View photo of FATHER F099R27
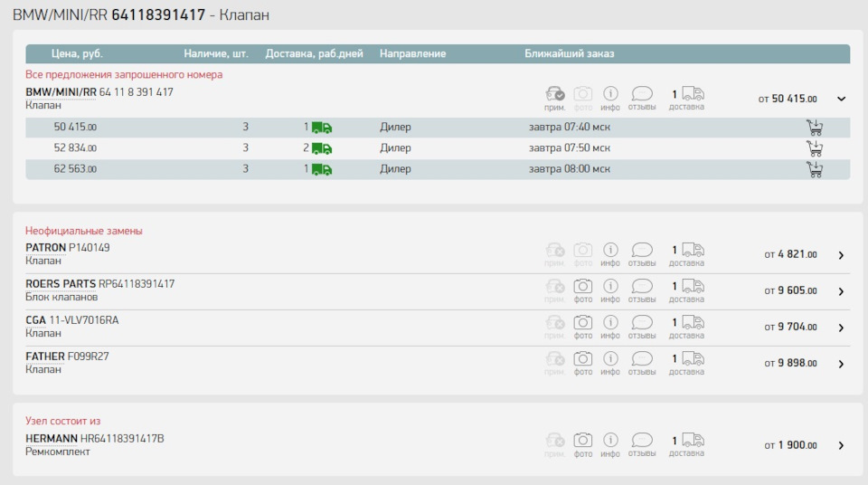868x485 pixels. click(x=582, y=358)
